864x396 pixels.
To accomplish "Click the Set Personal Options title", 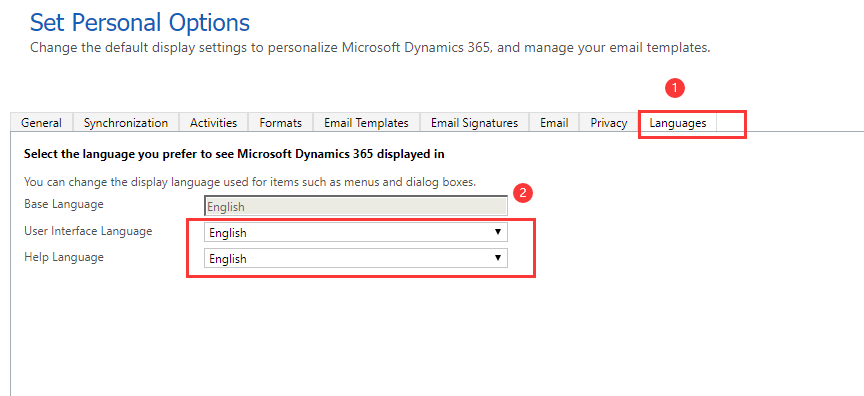I will [x=140, y=23].
